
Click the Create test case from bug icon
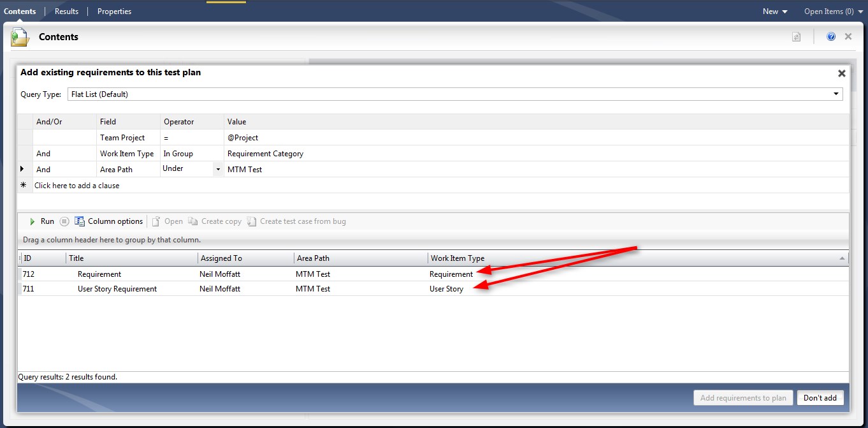coord(252,221)
